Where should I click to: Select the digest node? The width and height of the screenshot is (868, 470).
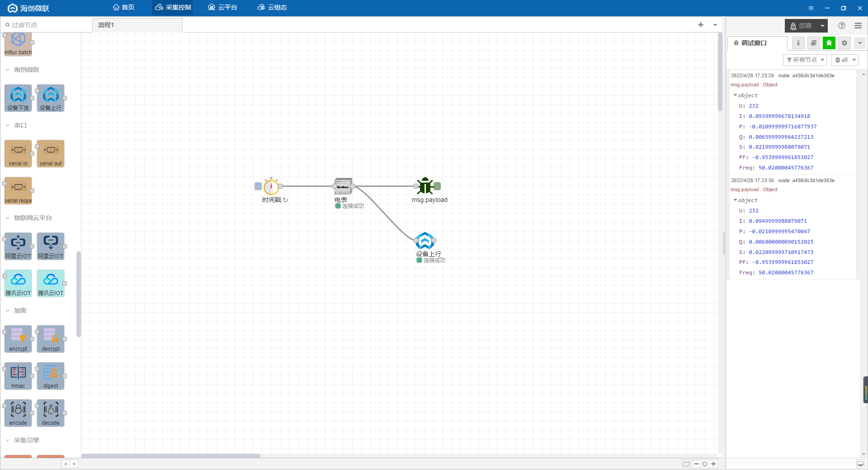tap(51, 376)
